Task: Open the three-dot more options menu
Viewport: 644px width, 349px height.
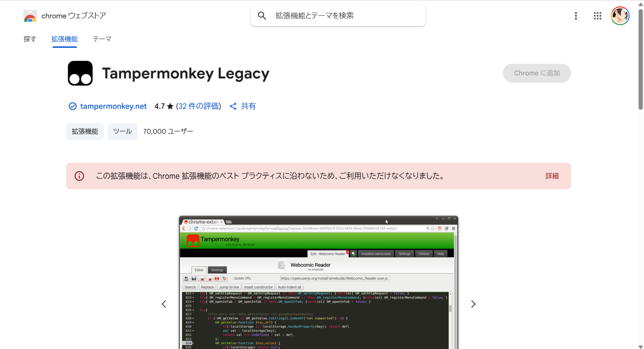Action: (x=576, y=16)
